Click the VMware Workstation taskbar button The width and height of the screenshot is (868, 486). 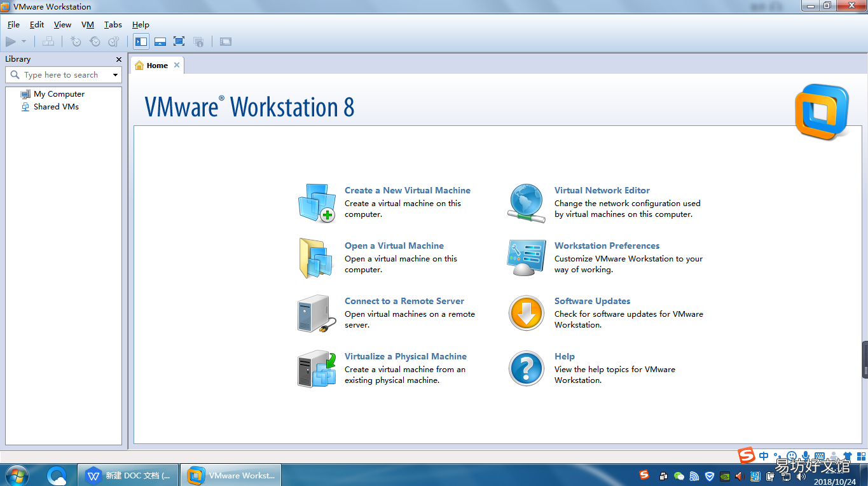231,475
